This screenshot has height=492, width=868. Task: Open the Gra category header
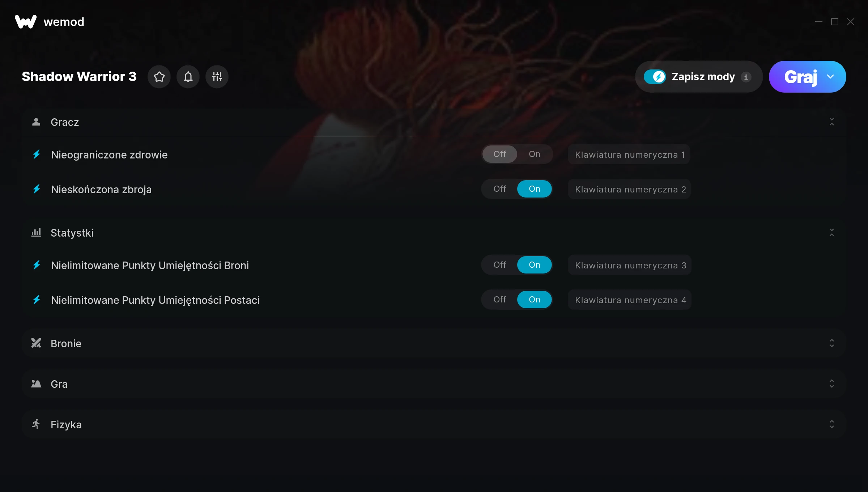(x=434, y=384)
